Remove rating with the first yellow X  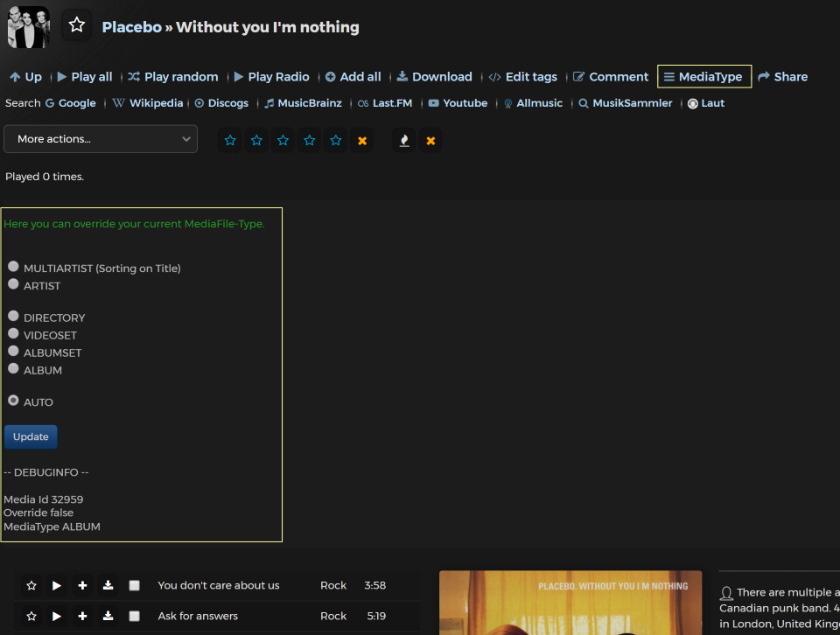362,140
